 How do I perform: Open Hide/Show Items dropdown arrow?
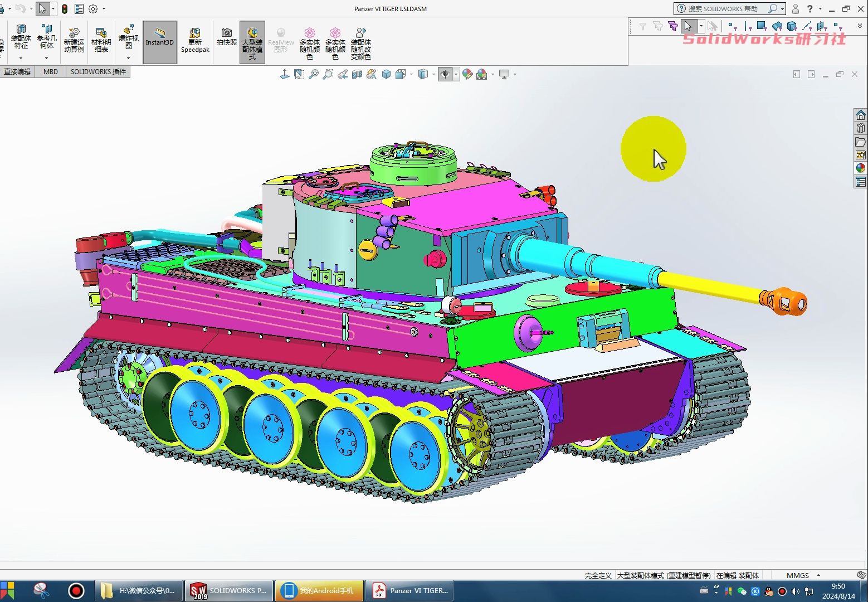(456, 74)
